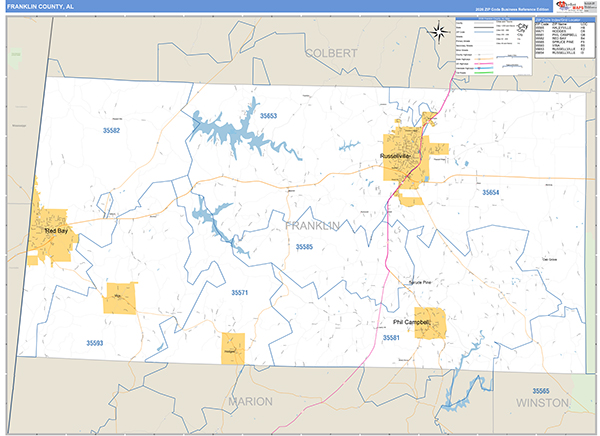Select the HODGES row in the ZIP index
The image size is (600, 436).
[561, 31]
